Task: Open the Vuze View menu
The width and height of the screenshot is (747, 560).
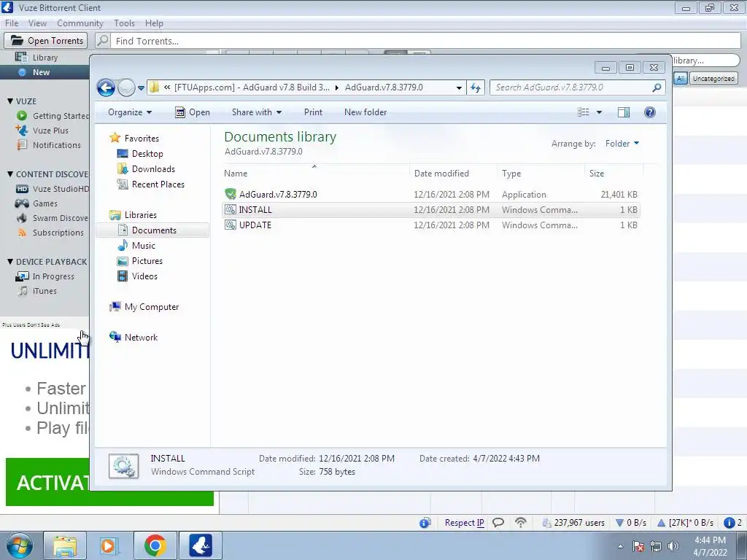Action: pos(37,23)
